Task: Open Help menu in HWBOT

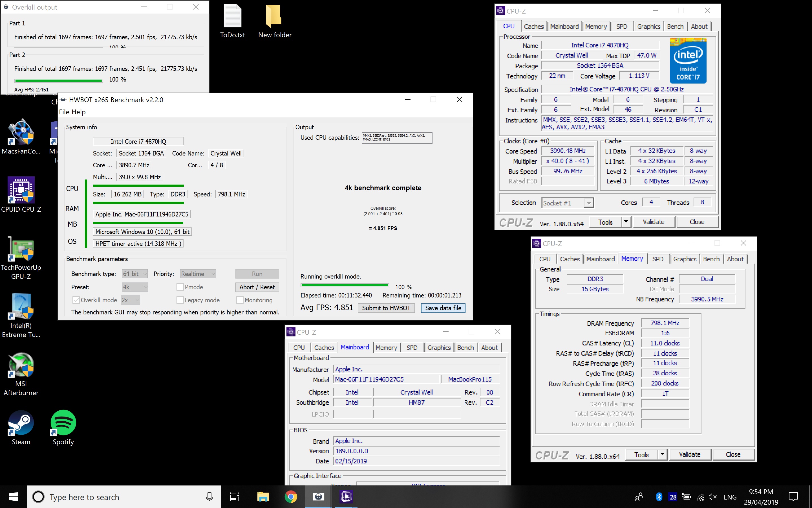Action: click(x=79, y=112)
